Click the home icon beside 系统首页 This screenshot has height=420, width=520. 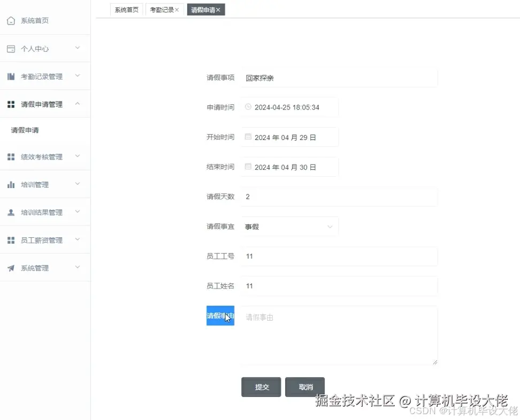(x=12, y=21)
